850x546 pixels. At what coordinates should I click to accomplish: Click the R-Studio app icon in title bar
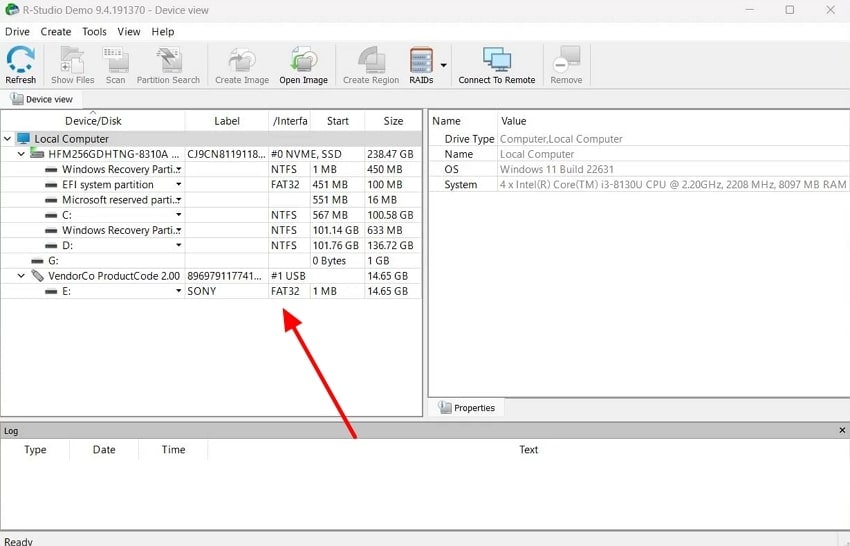coord(11,10)
